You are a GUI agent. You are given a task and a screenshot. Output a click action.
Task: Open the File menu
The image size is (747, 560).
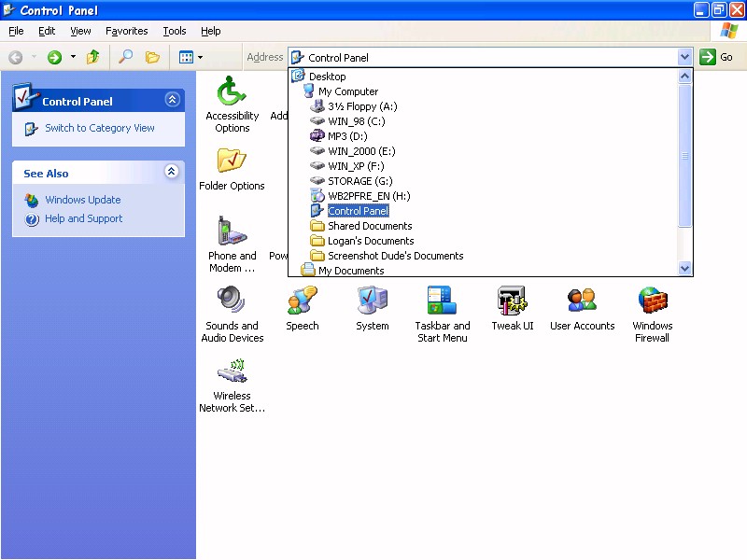coord(16,32)
